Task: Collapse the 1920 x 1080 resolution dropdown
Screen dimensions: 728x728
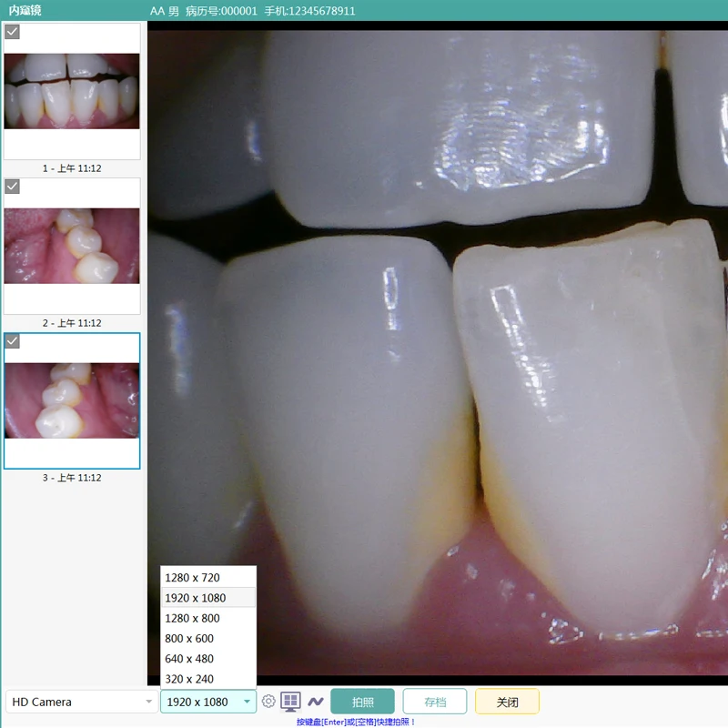Action: 208,702
